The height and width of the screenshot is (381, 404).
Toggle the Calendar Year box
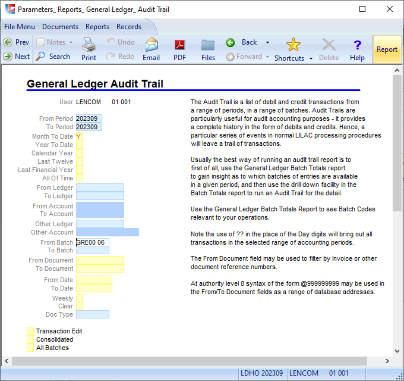79,153
